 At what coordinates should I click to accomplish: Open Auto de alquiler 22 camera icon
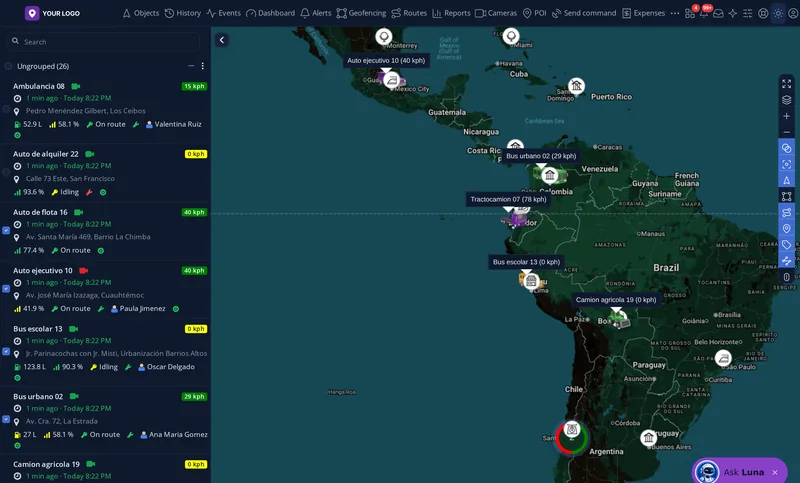[x=90, y=154]
